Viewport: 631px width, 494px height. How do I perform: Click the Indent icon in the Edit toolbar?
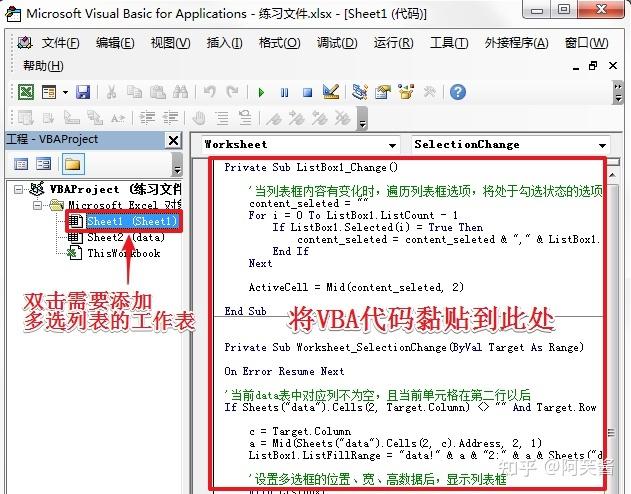[147, 118]
